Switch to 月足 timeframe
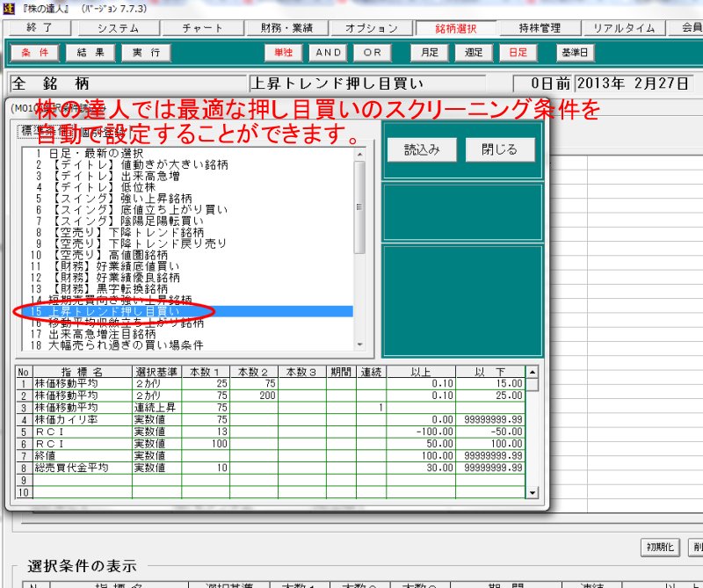Image resolution: width=703 pixels, height=588 pixels. [x=430, y=53]
